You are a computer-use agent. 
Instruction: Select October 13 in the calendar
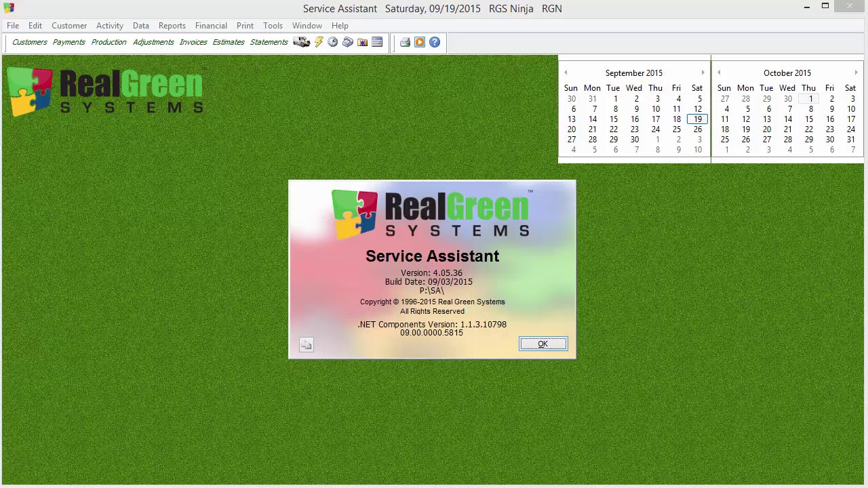(x=767, y=119)
